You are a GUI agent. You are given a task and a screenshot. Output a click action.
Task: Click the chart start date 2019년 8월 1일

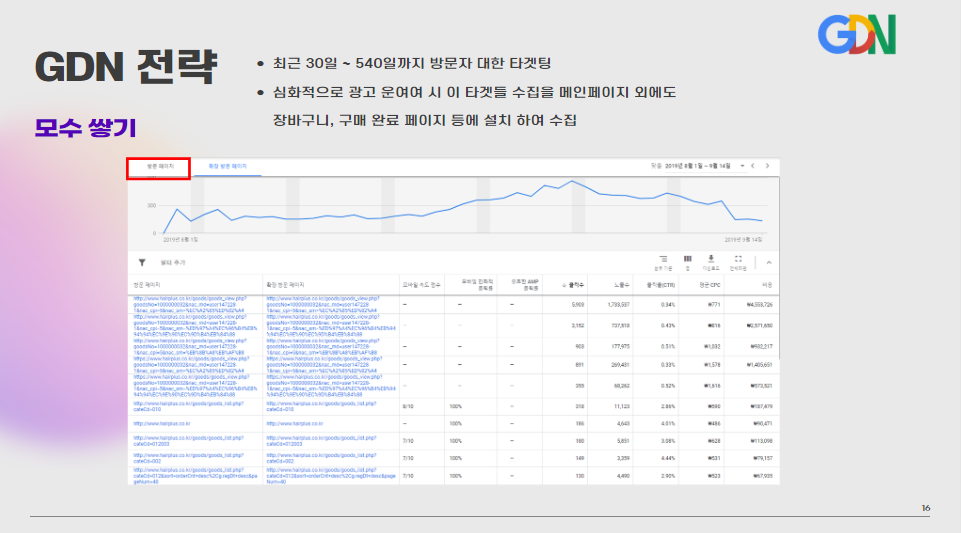coord(180,240)
